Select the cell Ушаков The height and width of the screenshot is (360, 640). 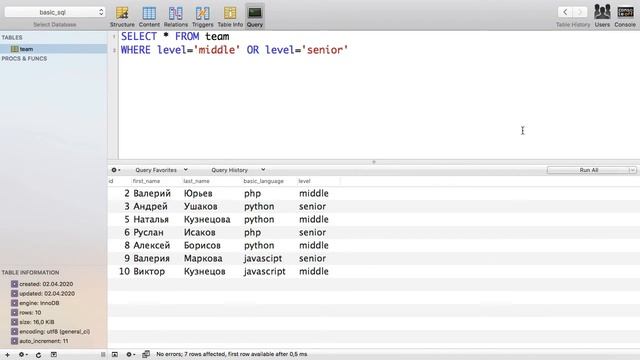(x=200, y=207)
